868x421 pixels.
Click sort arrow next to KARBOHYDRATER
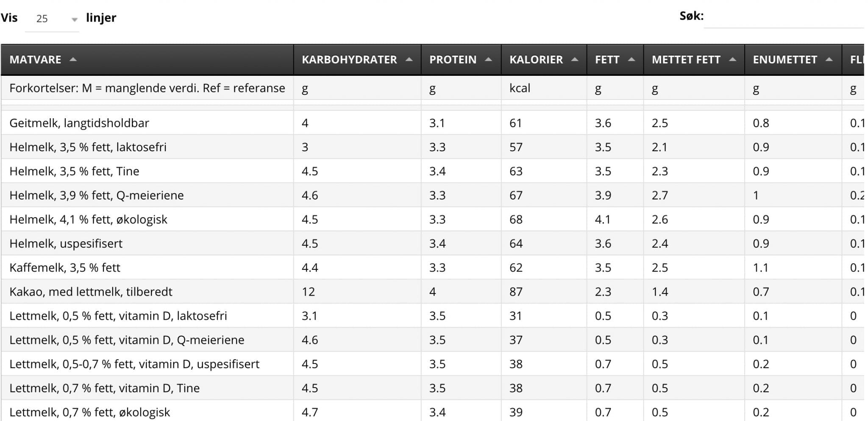(x=409, y=59)
